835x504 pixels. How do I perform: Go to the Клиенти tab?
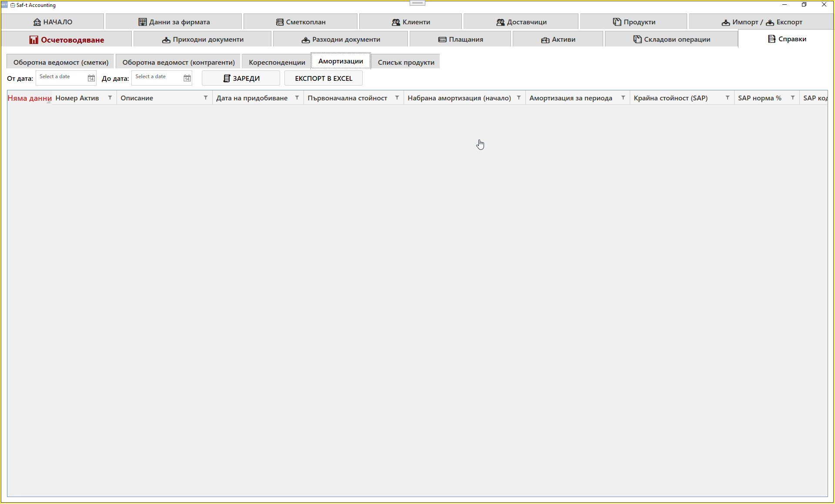tap(411, 22)
